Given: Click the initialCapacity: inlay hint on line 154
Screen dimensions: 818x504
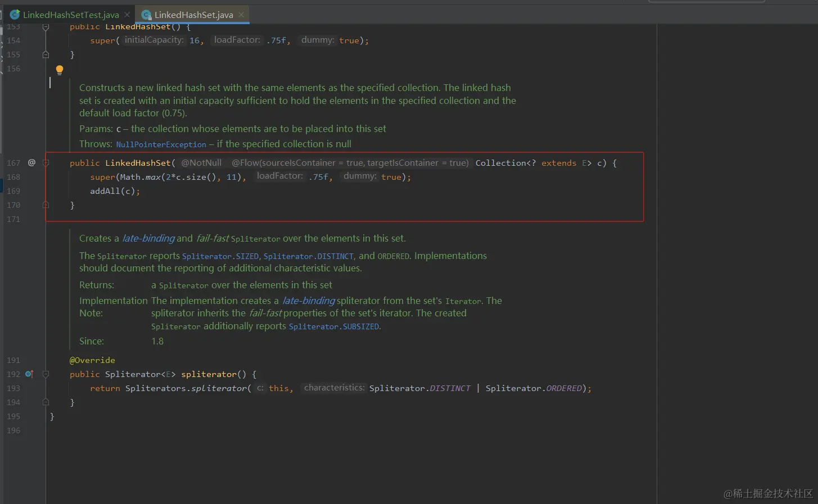Looking at the screenshot, I should click(154, 40).
